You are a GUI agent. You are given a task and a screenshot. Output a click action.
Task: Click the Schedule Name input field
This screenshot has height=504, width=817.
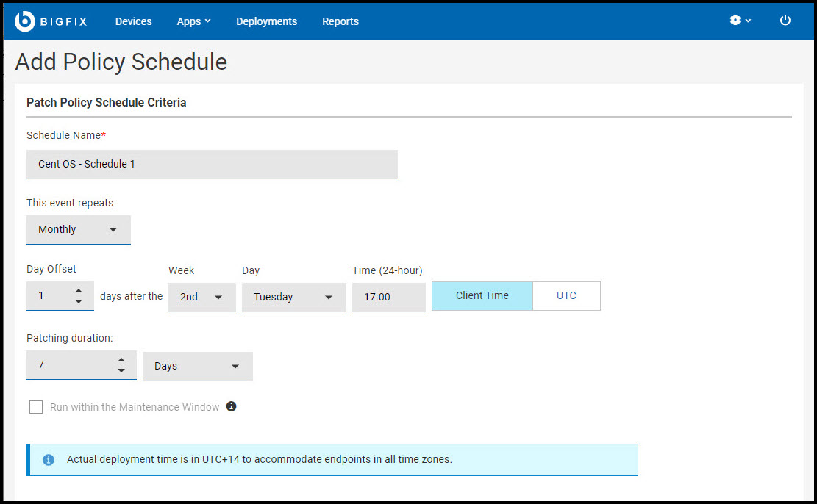tap(212, 164)
